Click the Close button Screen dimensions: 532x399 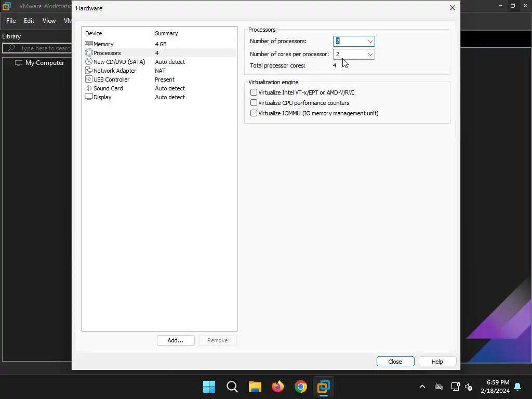[x=395, y=362]
